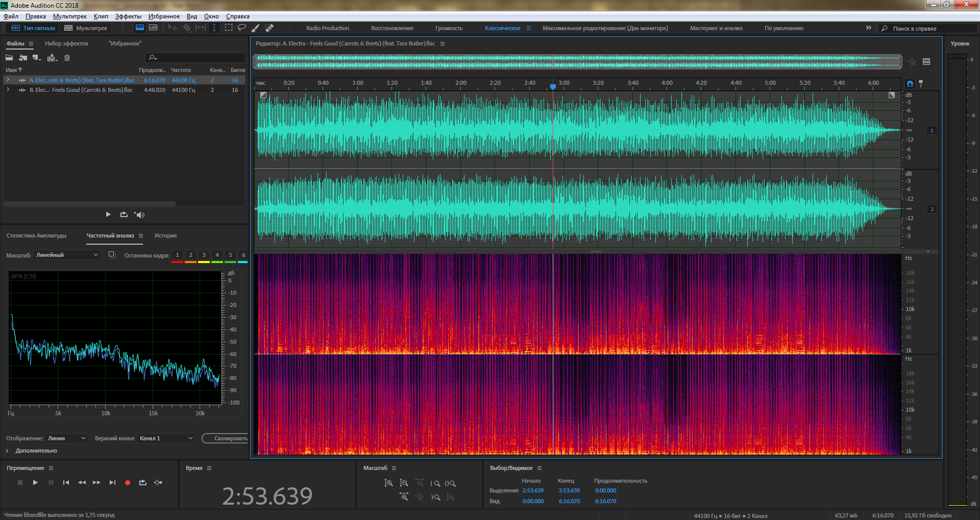This screenshot has height=520, width=980.
Task: Sort files by the Имя column header
Action: pyautogui.click(x=14, y=70)
